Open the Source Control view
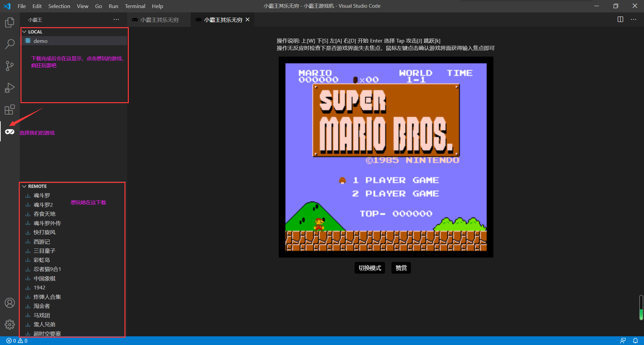This screenshot has width=644, height=345. (10, 66)
